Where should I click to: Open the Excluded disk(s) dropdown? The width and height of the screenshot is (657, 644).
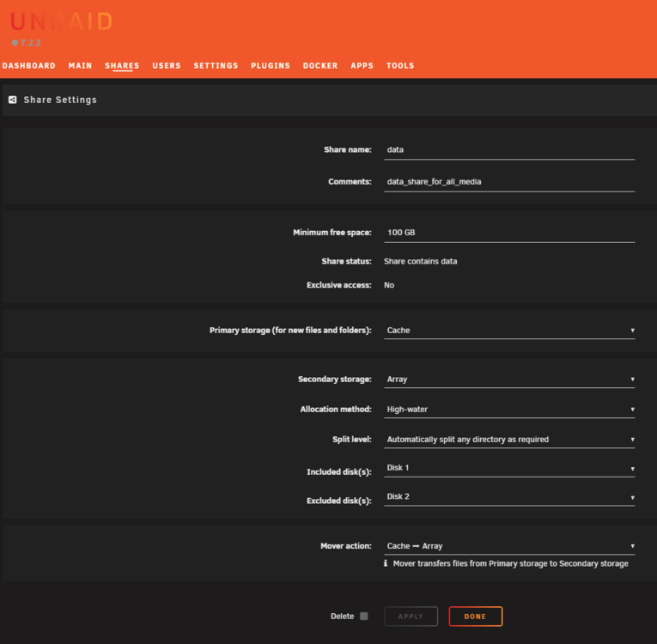[509, 497]
